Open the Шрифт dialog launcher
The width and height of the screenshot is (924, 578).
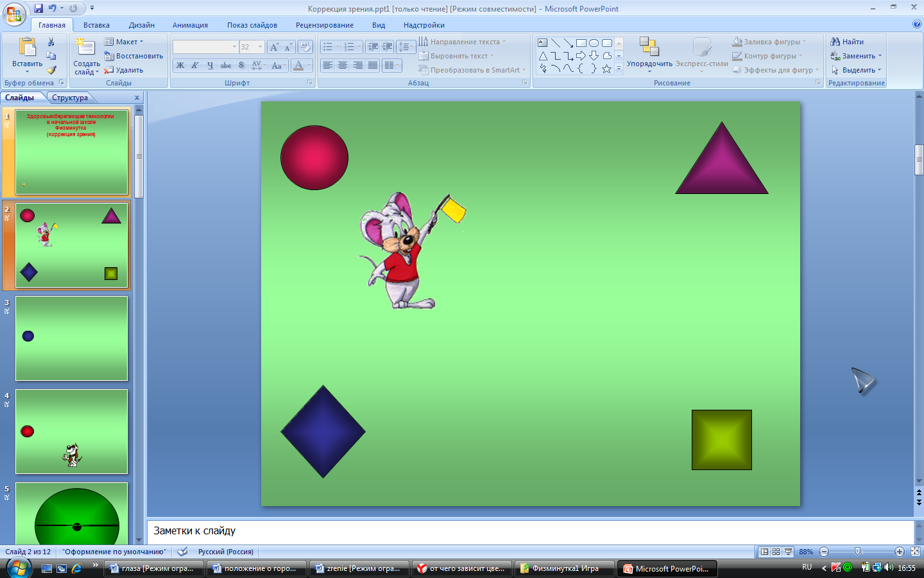[310, 83]
